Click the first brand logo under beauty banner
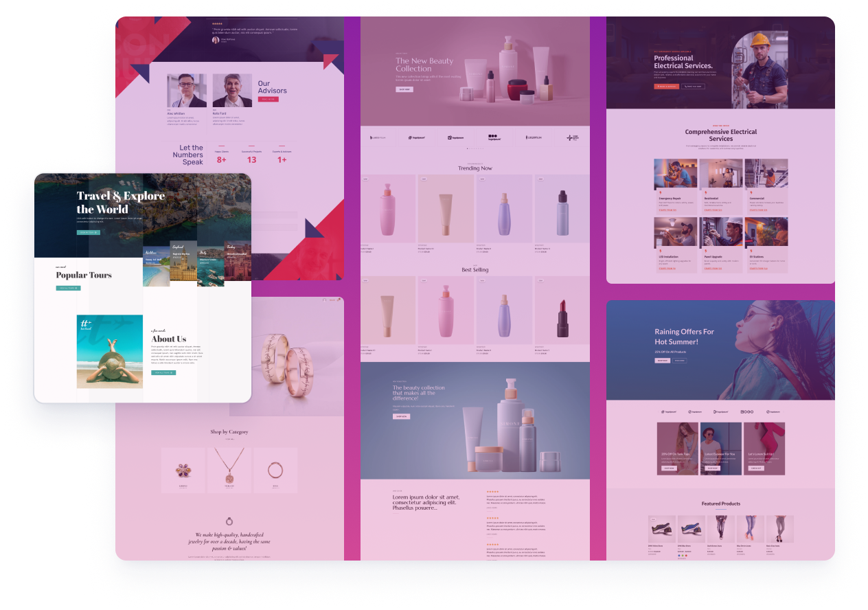 click(378, 137)
